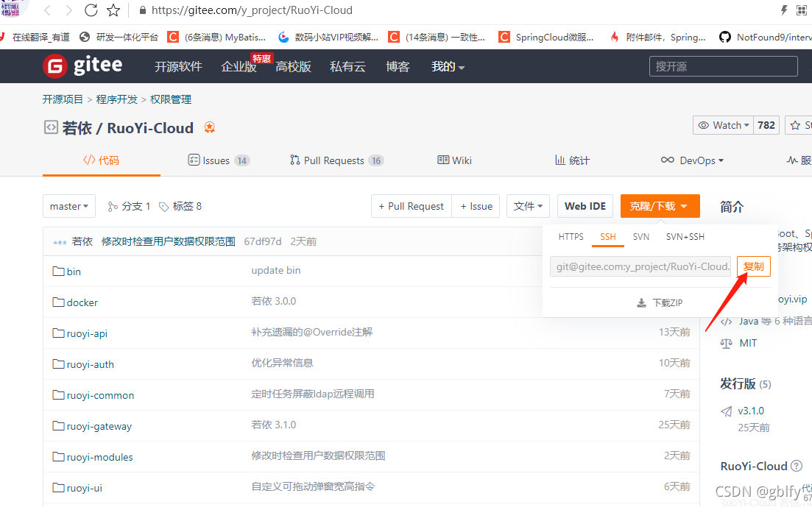The width and height of the screenshot is (812, 507).
Task: Open the 权限管理 breadcrumb link
Action: [x=171, y=99]
